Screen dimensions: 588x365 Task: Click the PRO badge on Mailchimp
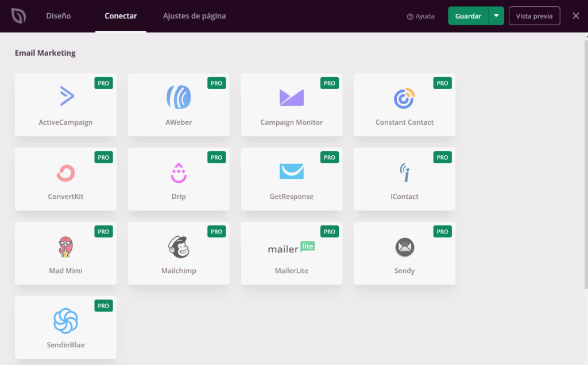216,232
